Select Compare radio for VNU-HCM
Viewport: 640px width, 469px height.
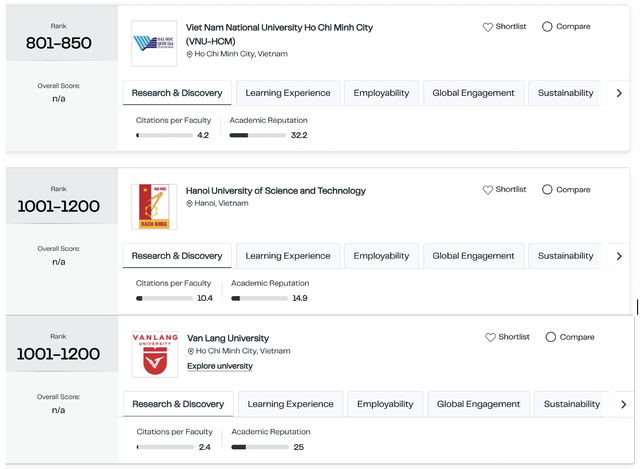[x=547, y=27]
